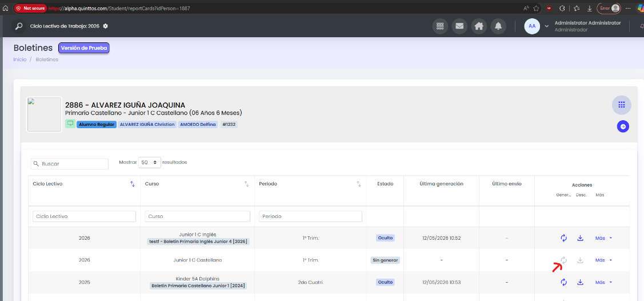Sort table by Periodo column arrows

(x=358, y=184)
